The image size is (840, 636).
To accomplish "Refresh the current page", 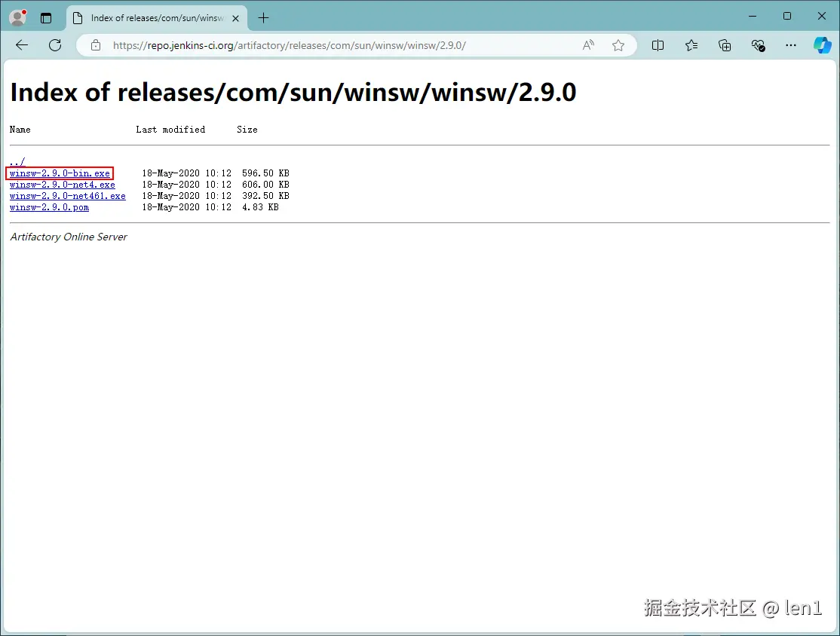I will tap(54, 45).
